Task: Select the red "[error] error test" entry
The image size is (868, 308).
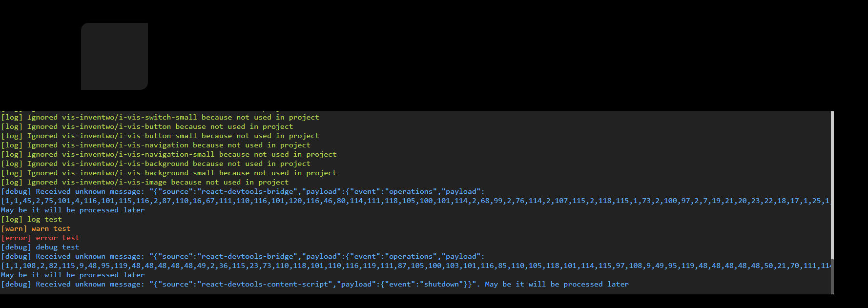Action: [41, 238]
